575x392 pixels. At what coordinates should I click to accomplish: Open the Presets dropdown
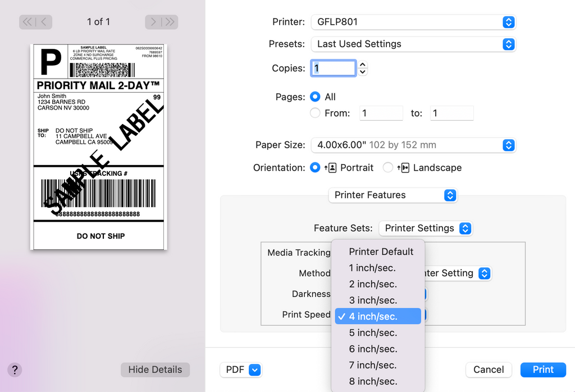413,44
